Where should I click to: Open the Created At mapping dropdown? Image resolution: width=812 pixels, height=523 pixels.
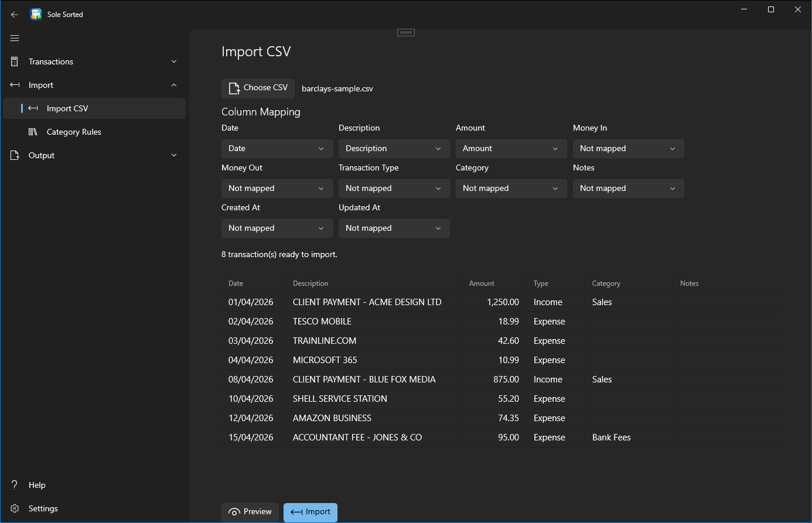coord(277,228)
